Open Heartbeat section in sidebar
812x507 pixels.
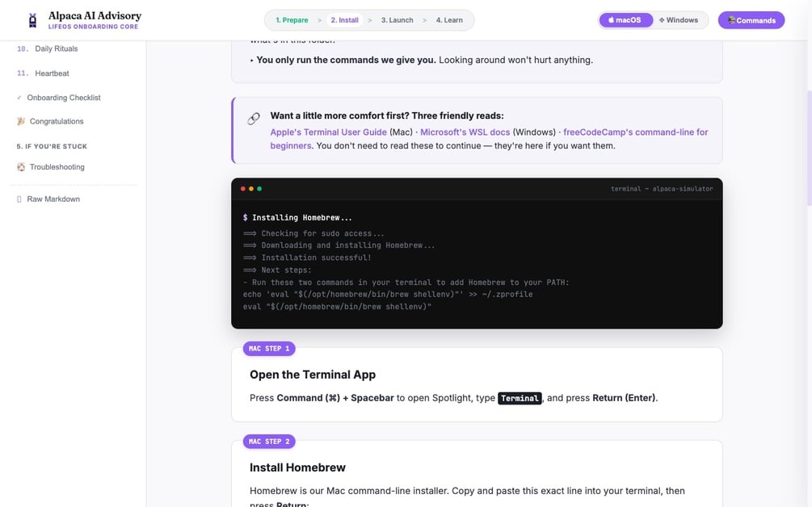(x=52, y=73)
